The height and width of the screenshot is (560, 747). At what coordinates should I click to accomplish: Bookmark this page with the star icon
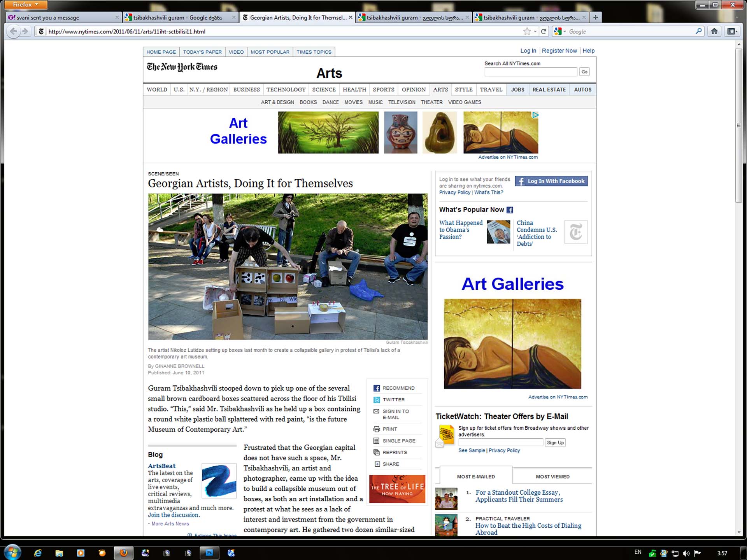(x=527, y=31)
